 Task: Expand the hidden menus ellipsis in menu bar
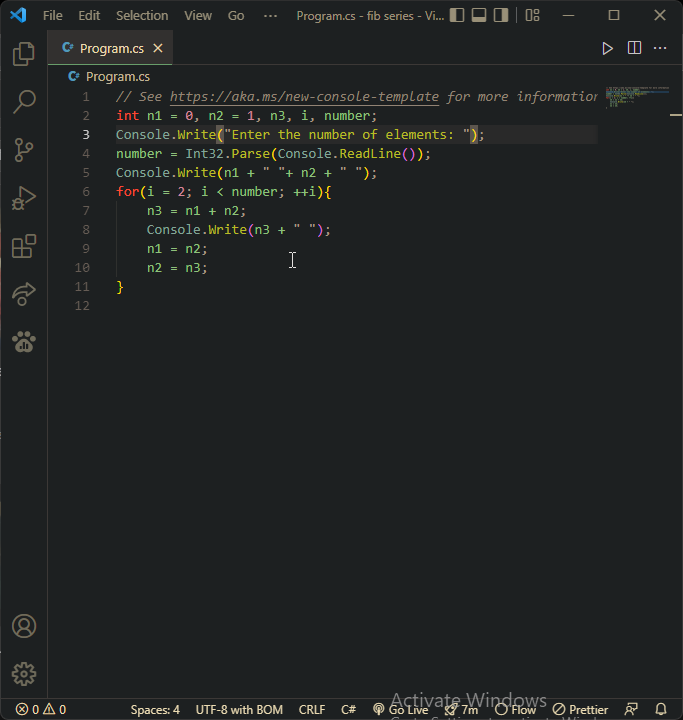270,16
